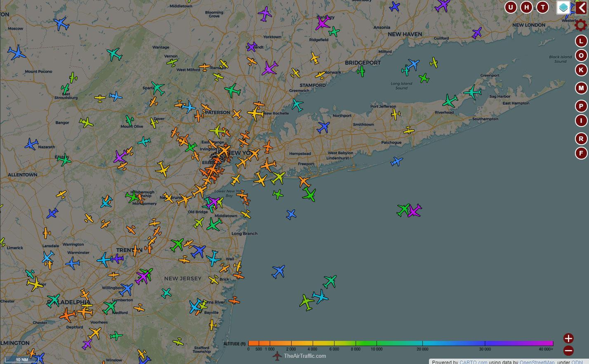The width and height of the screenshot is (589, 364).
Task: Open the map layers switcher icon
Action: click(x=563, y=7)
